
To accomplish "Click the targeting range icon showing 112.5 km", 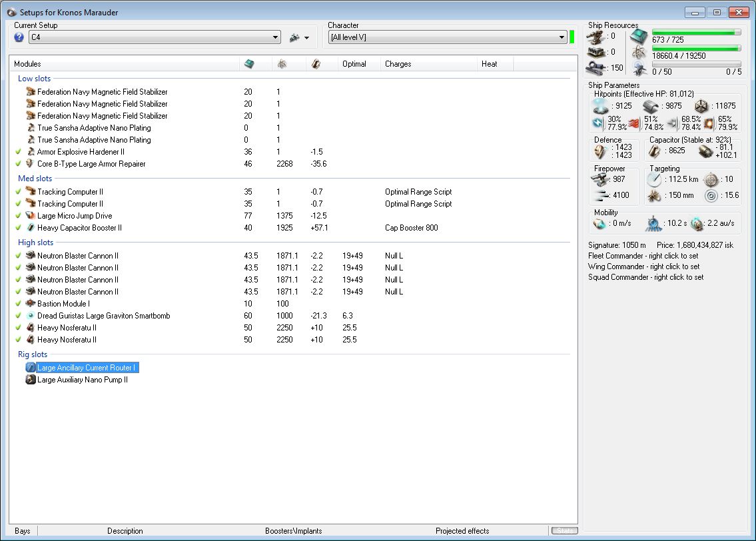I will coord(654,179).
